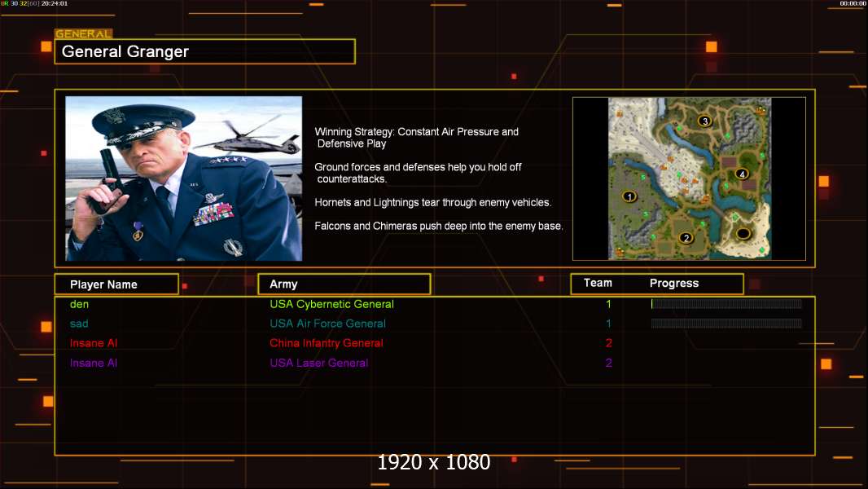Select player den in the list

pyautogui.click(x=80, y=304)
